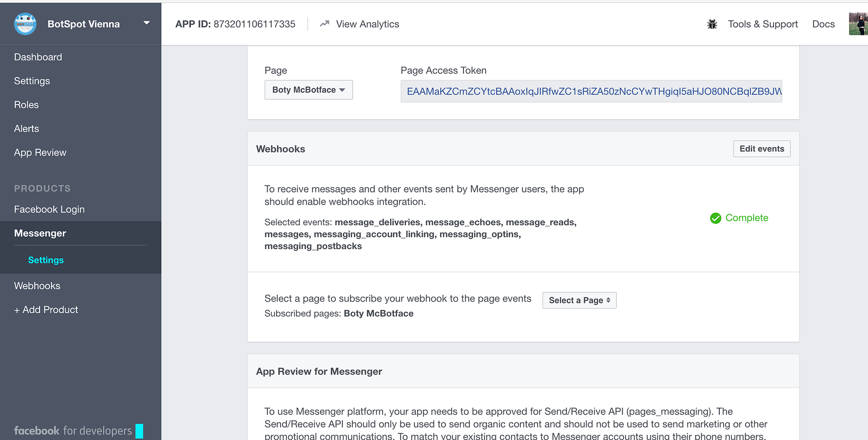Open the Webhooks product in sidebar
Screen dimensions: 868x440
pyautogui.click(x=37, y=286)
